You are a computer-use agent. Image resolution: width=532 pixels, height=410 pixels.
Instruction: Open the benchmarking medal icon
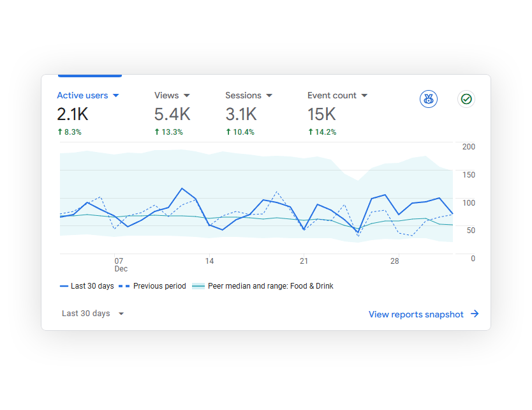428,99
